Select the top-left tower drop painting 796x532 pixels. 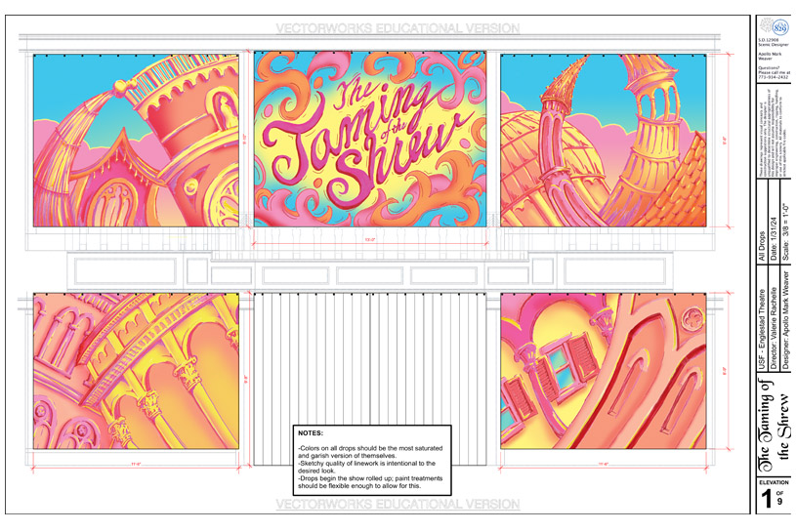136,140
